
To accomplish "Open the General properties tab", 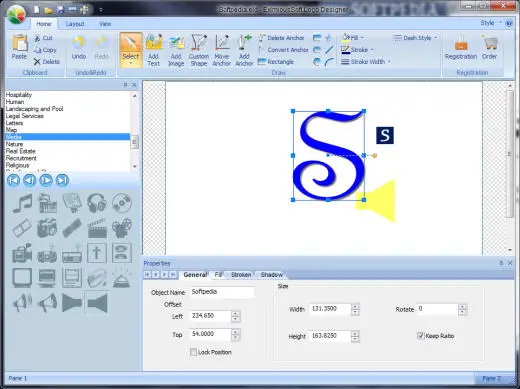I will (195, 275).
